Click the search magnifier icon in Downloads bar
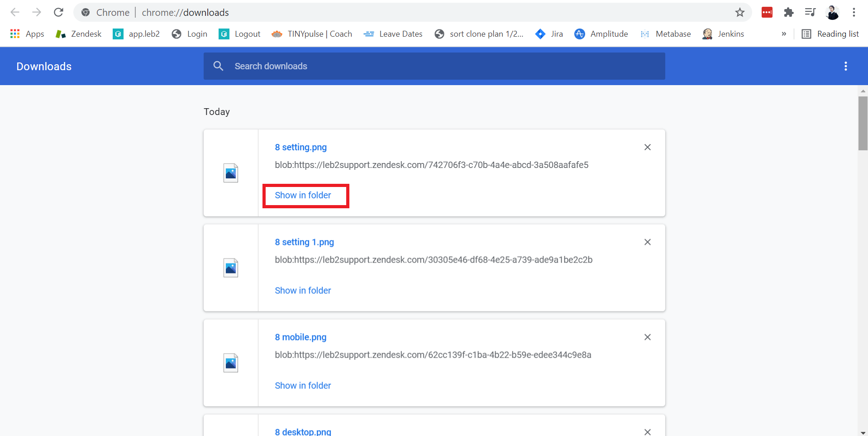Viewport: 868px width, 436px height. pyautogui.click(x=218, y=66)
